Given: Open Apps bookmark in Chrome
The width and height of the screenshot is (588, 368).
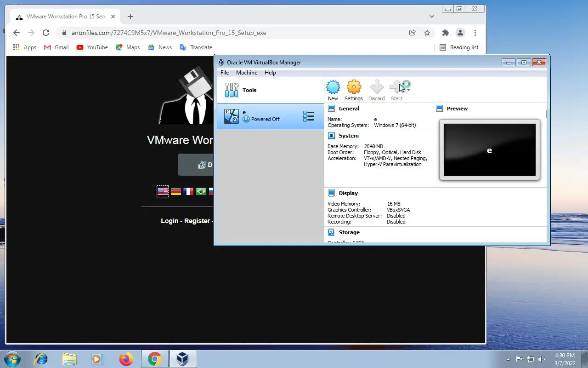Looking at the screenshot, I should coord(25,47).
